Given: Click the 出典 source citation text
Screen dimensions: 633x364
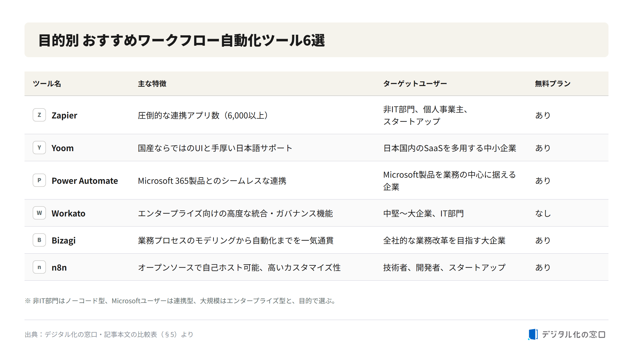Looking at the screenshot, I should coord(109,334).
